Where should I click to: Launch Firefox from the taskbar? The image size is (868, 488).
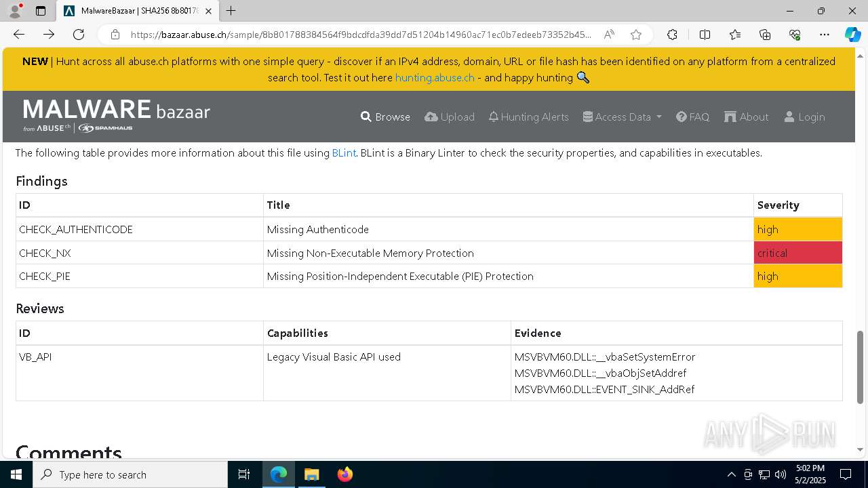point(345,474)
